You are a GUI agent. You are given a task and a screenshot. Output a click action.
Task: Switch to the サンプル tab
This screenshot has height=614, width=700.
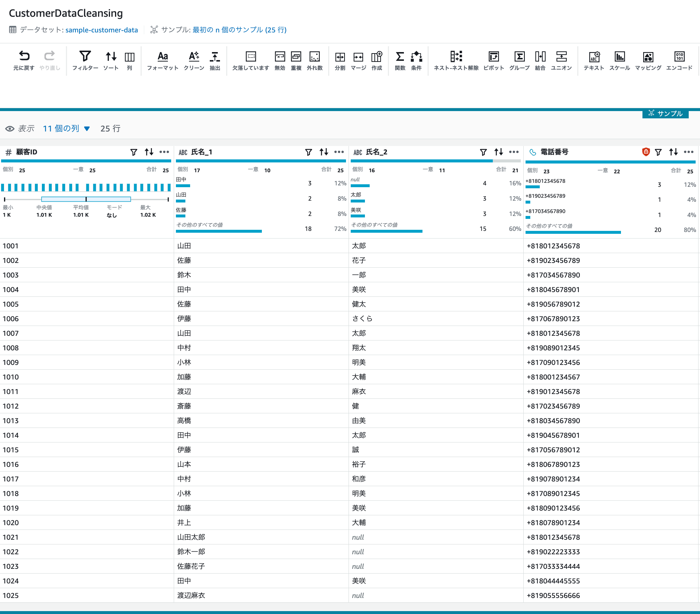pyautogui.click(x=665, y=114)
